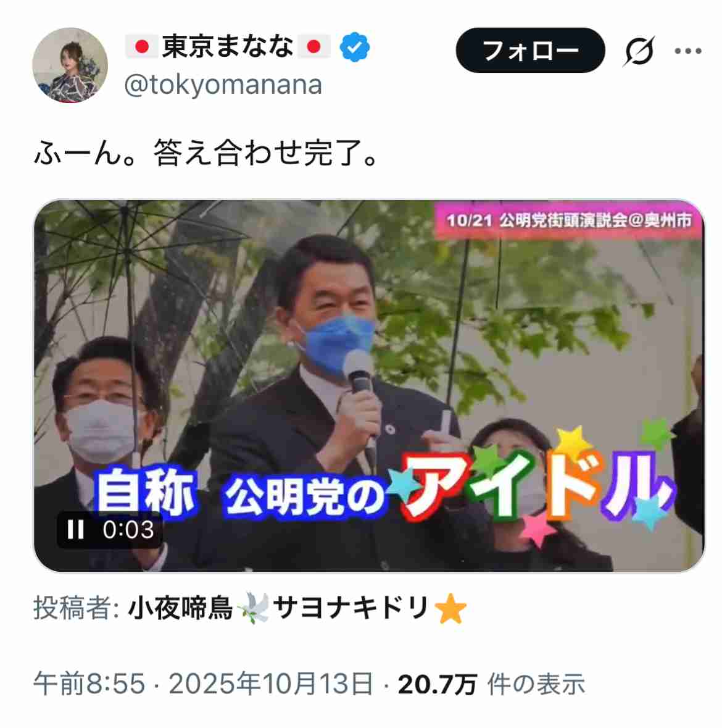Click the Japanese flag emoji before name
Screen dimensions: 722x728
point(141,46)
